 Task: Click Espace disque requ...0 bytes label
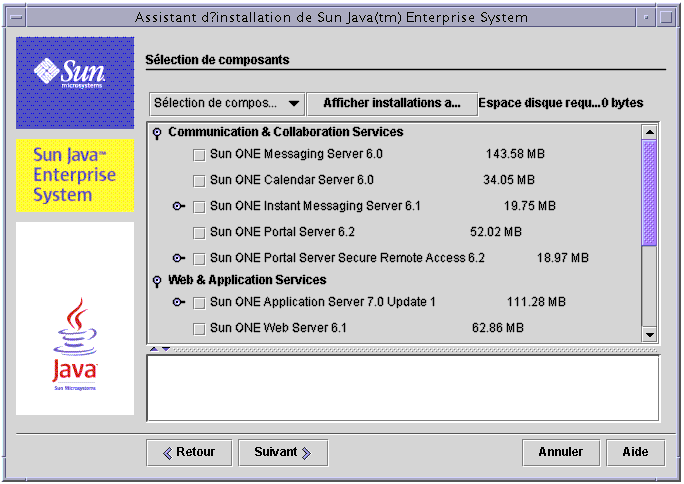pyautogui.click(x=561, y=103)
